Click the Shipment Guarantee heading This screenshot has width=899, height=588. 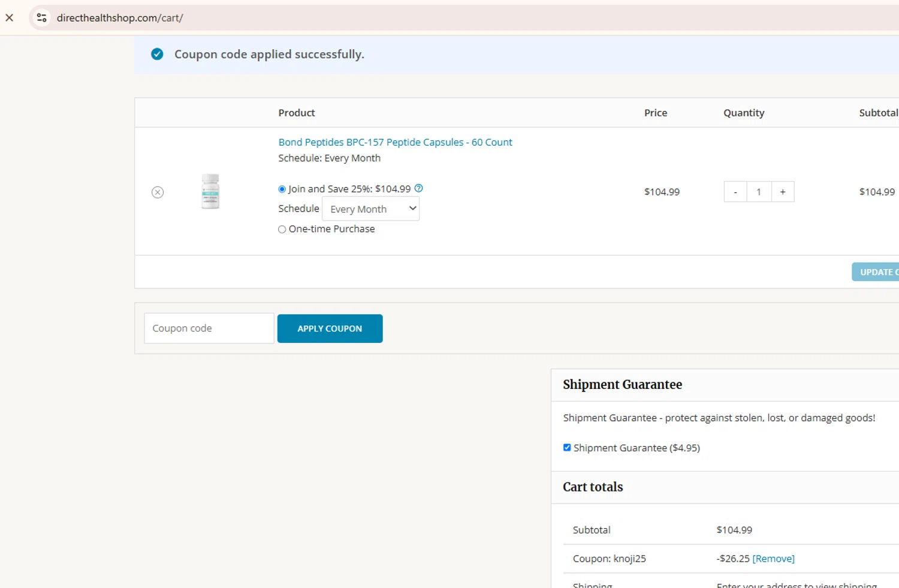point(622,384)
